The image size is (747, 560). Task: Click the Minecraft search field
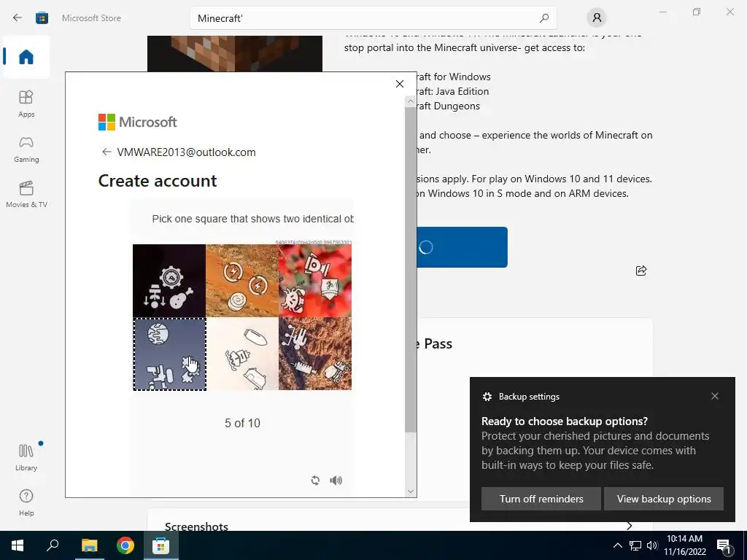373,18
